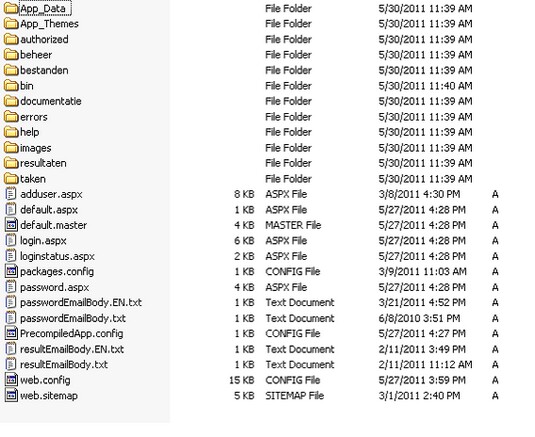Select the loginstatus.aspx file name

(x=57, y=256)
